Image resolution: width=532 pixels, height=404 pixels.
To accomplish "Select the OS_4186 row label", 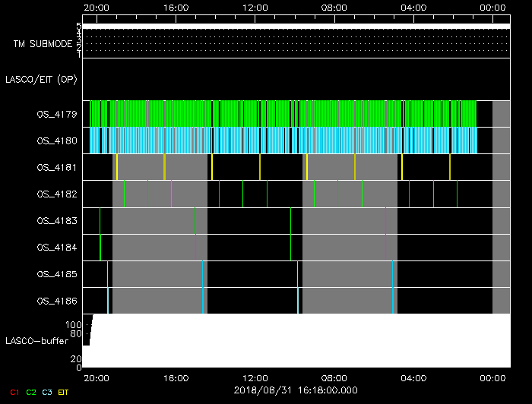I will [57, 301].
